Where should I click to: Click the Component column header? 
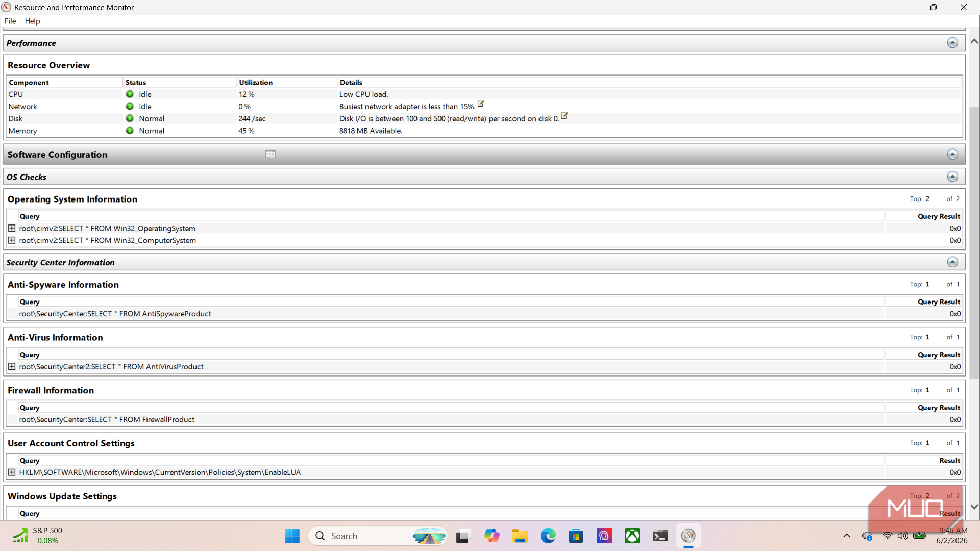(x=65, y=82)
